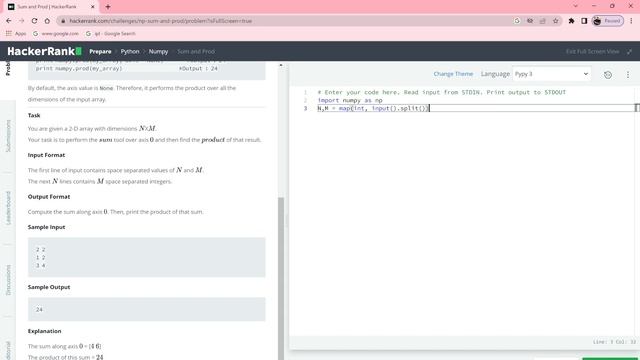Click the comment on editor line 1
640x360 pixels.
[442, 92]
